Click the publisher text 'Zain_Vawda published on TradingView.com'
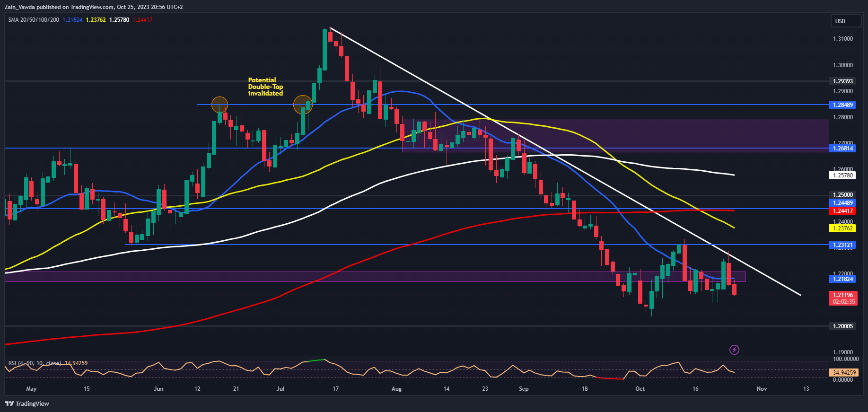868x412 pixels. coord(59,7)
